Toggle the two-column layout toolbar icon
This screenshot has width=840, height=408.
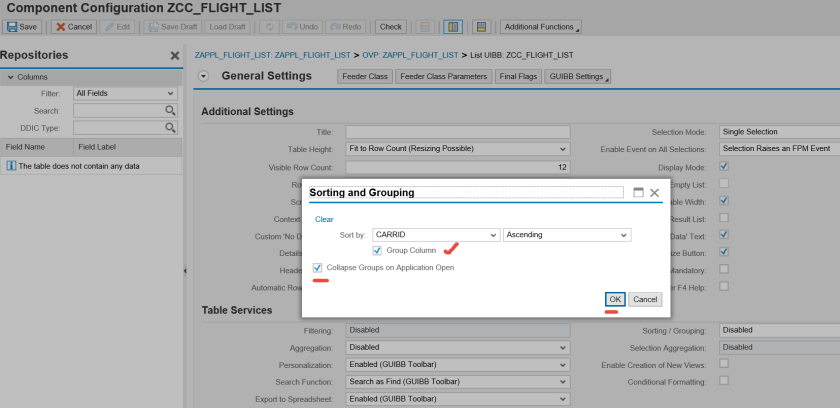pyautogui.click(x=451, y=27)
